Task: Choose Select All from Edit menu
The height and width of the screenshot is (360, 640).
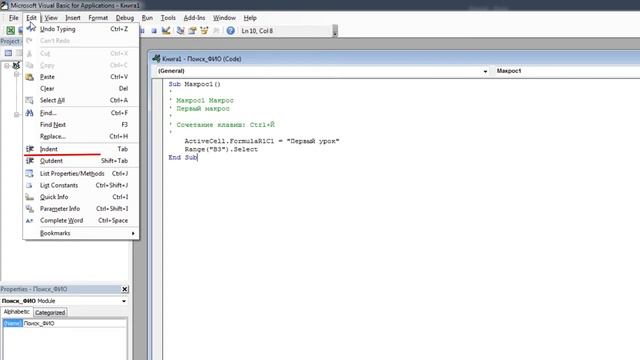Action: (x=81, y=100)
